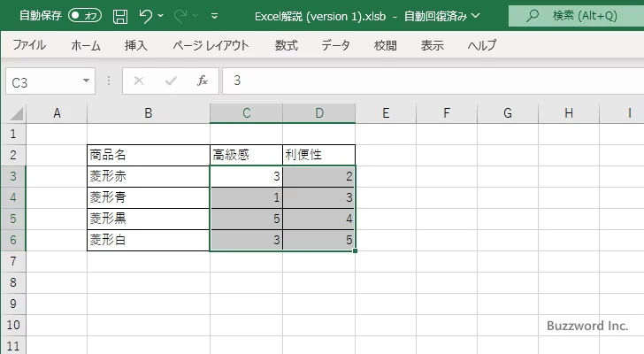Click the fill handle at selection corner
The image size is (644, 354).
(355, 250)
